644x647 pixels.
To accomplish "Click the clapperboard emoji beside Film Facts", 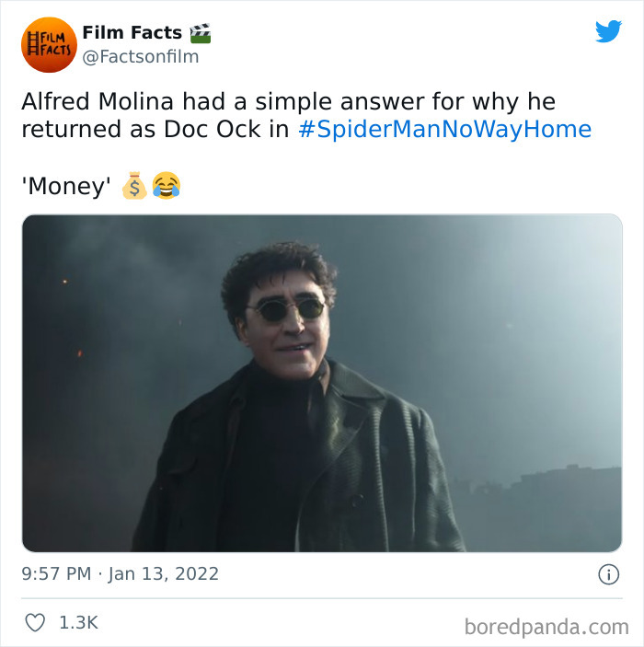I will click(x=200, y=33).
